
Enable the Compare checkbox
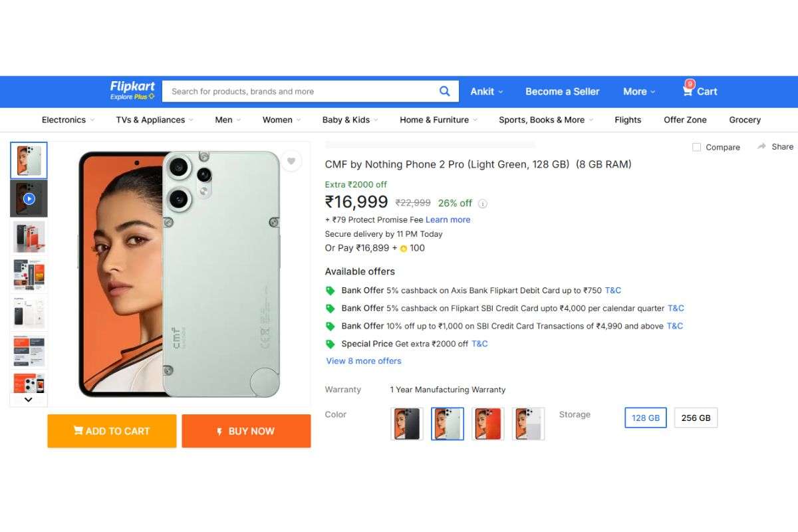point(696,147)
